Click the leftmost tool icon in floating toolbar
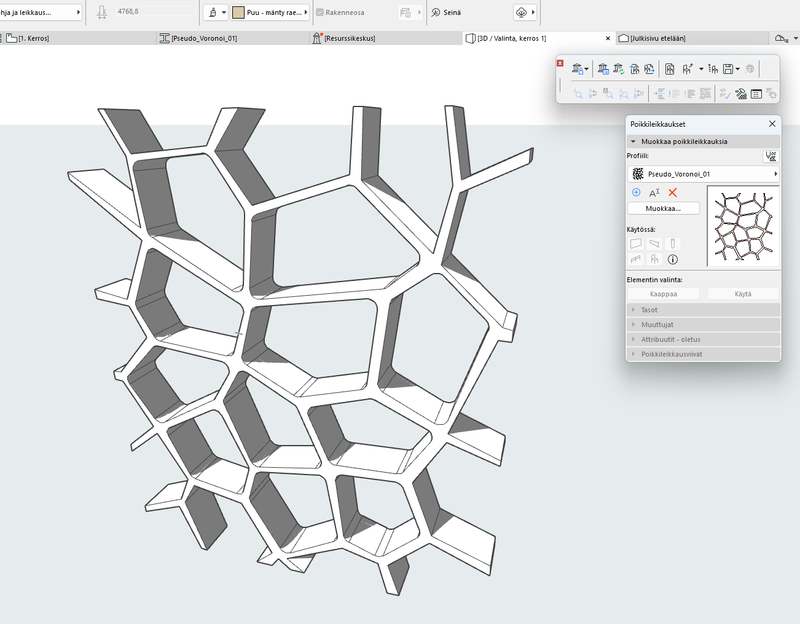The image size is (800, 624). click(x=576, y=68)
